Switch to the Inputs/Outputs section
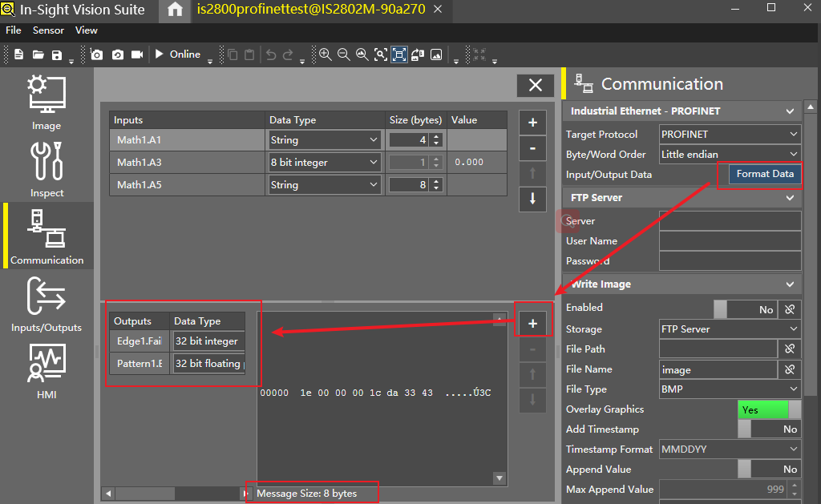The width and height of the screenshot is (821, 504). pyautogui.click(x=47, y=304)
